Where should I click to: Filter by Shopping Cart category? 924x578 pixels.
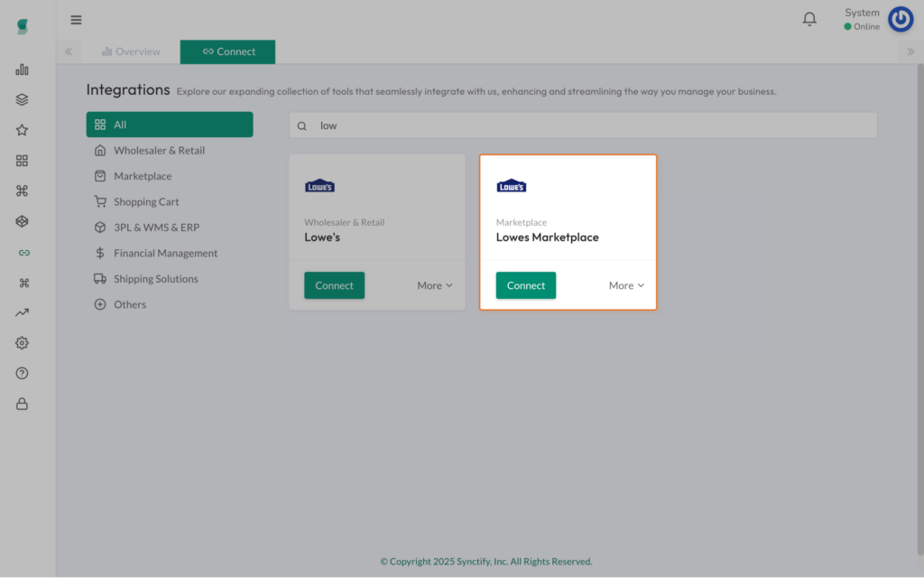[x=170, y=201]
